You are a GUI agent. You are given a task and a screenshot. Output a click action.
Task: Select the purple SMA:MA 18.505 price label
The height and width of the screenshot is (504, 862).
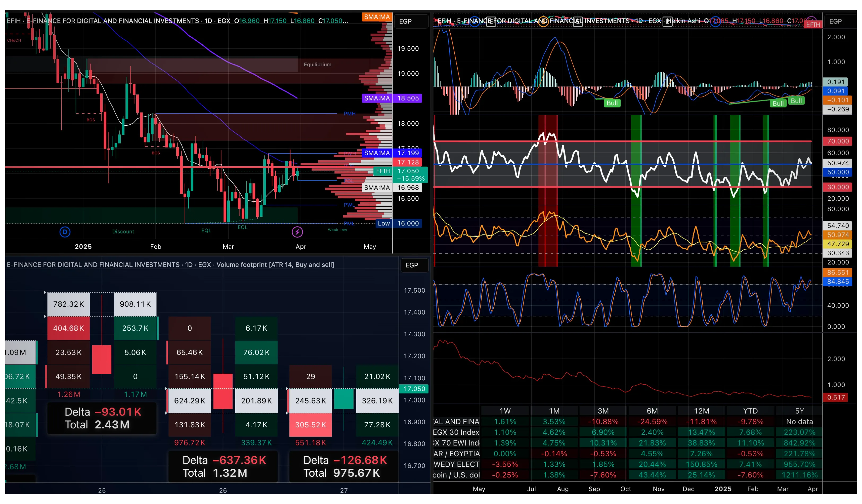click(x=392, y=98)
